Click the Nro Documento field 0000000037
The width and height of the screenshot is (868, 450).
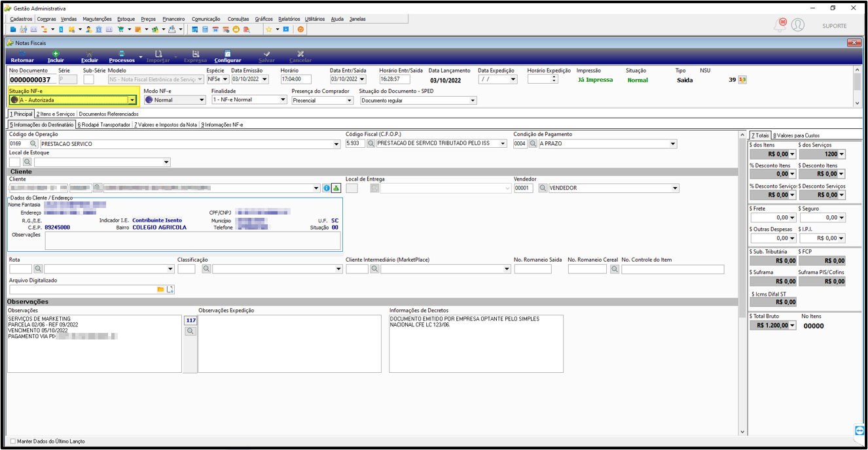pos(31,80)
